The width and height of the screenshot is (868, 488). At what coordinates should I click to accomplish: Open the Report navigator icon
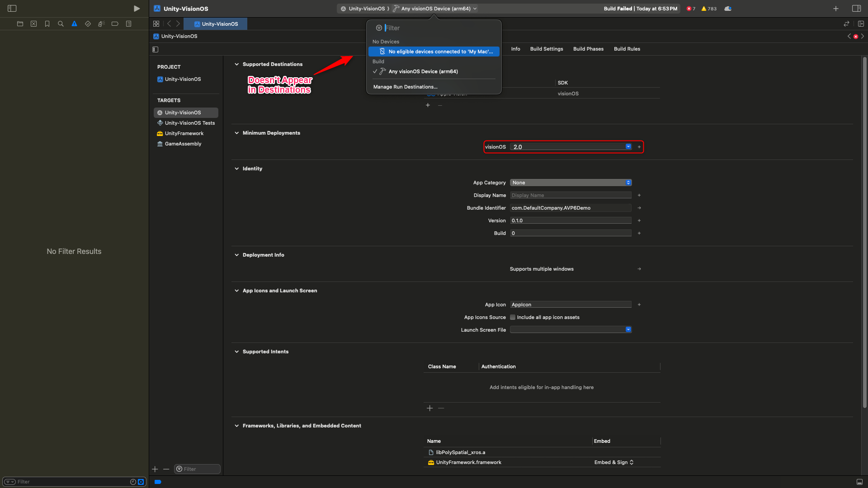click(x=128, y=24)
